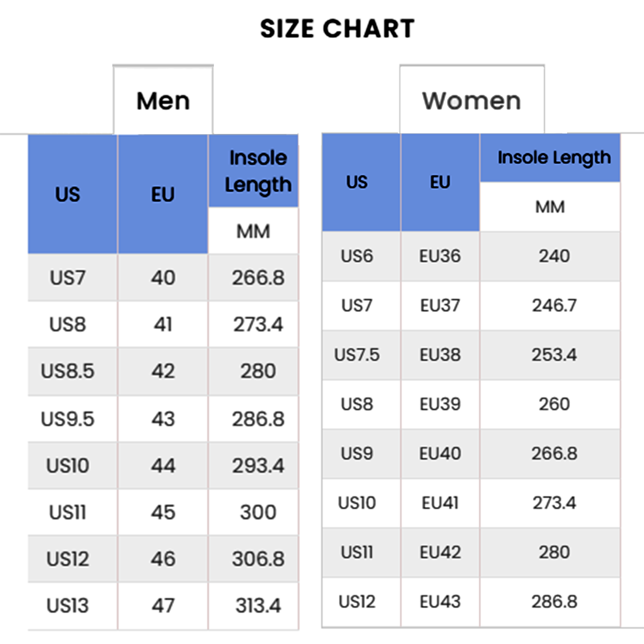The height and width of the screenshot is (644, 644).
Task: Click the 300 insole length cell
Action: pyautogui.click(x=258, y=512)
